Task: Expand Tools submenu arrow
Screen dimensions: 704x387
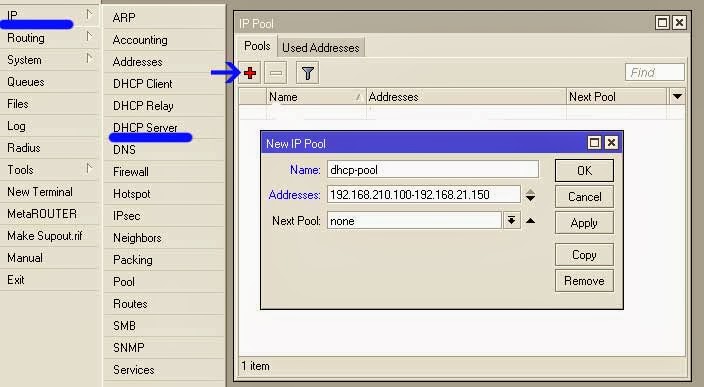Action: [89, 168]
